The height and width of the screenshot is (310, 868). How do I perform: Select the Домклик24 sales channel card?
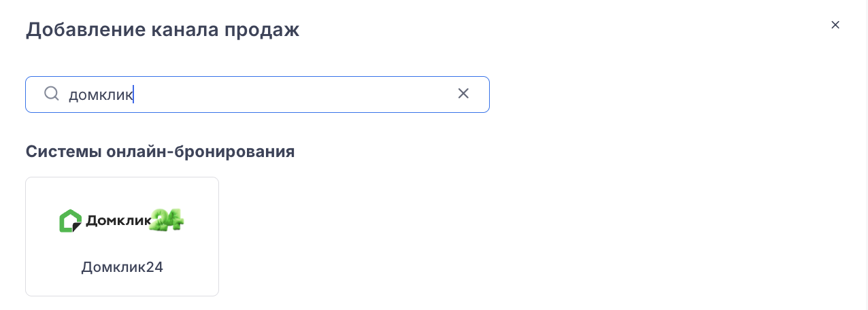point(122,237)
